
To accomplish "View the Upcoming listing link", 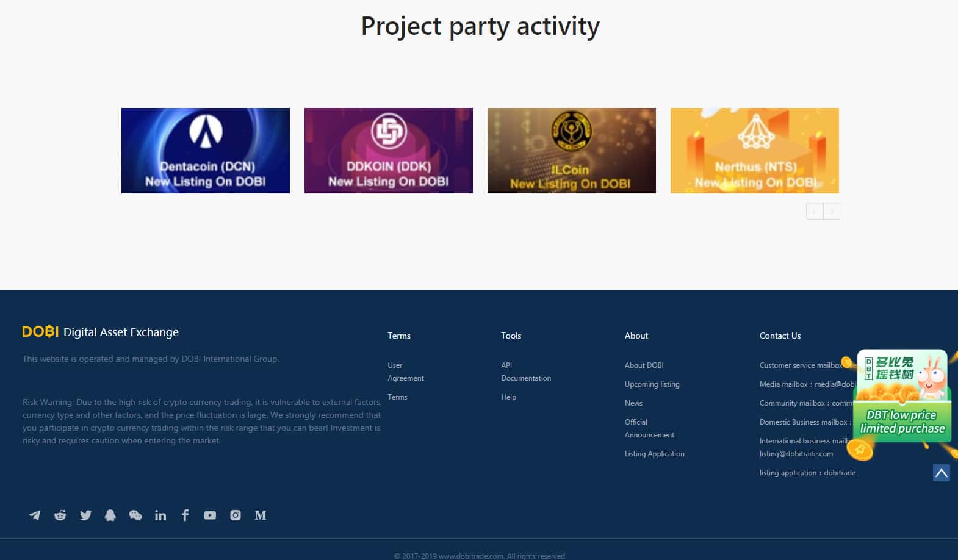I will pyautogui.click(x=652, y=384).
